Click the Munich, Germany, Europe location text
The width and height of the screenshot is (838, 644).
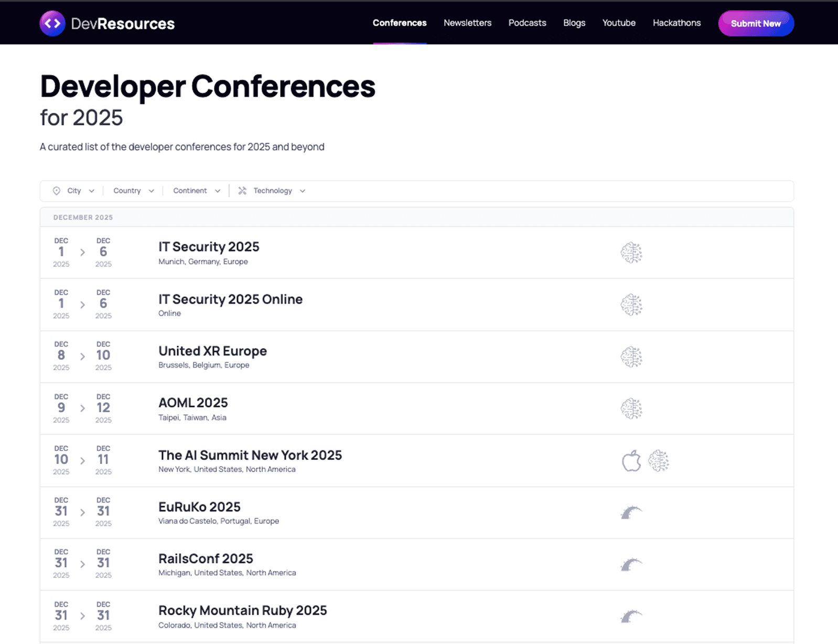click(203, 262)
